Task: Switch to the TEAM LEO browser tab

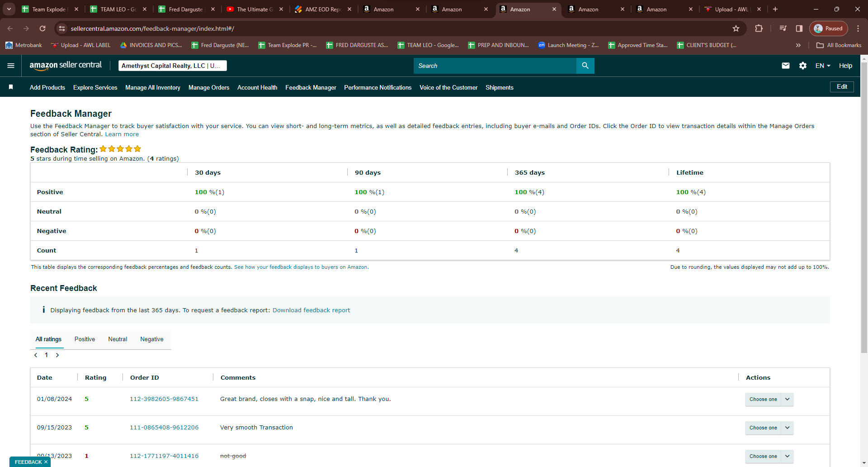Action: (x=118, y=9)
